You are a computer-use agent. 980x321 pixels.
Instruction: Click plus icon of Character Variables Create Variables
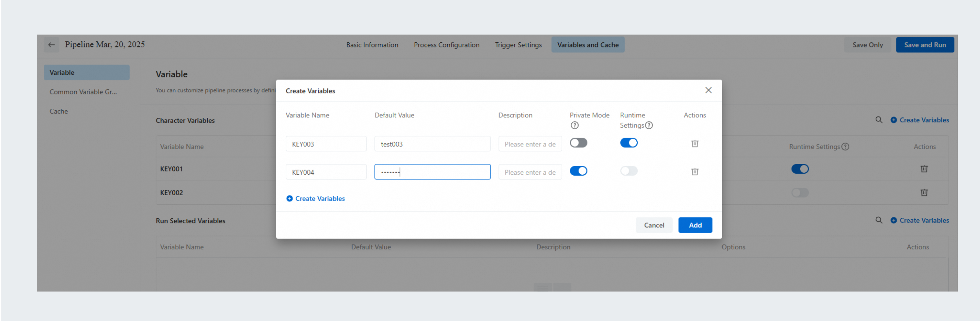(x=894, y=120)
